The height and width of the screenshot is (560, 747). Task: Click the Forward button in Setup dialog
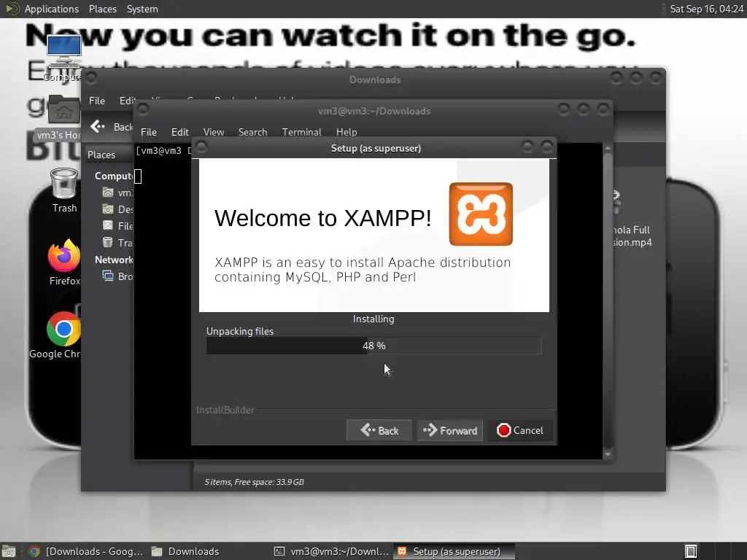(449, 430)
